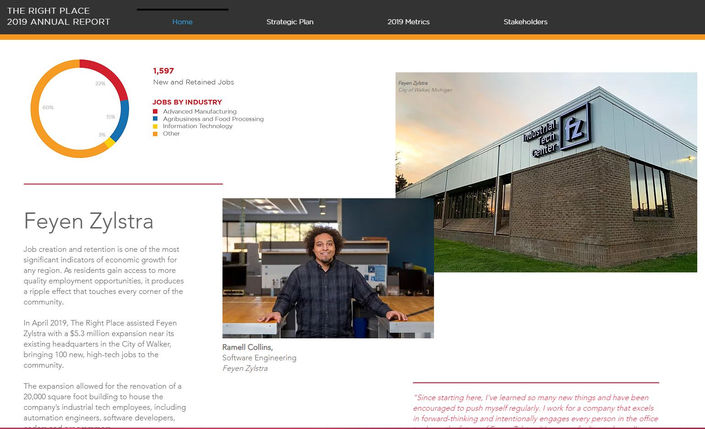
Task: Select the Agribusiness and Food Processing label
Action: tap(213, 119)
